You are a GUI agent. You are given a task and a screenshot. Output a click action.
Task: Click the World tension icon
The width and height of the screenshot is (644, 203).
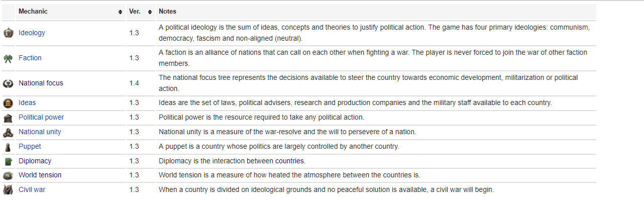coord(8,175)
